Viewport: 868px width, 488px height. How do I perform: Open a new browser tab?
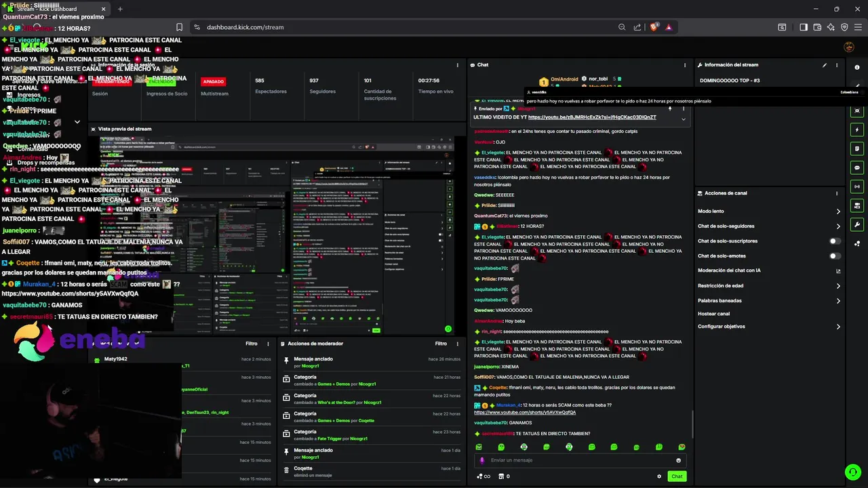(120, 9)
